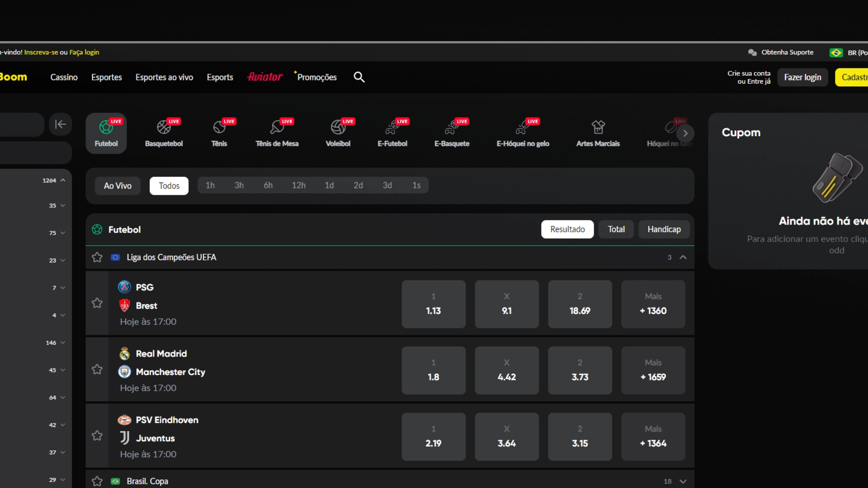Favorite the PSG vs Brest match
868x488 pixels.
coord(97,303)
